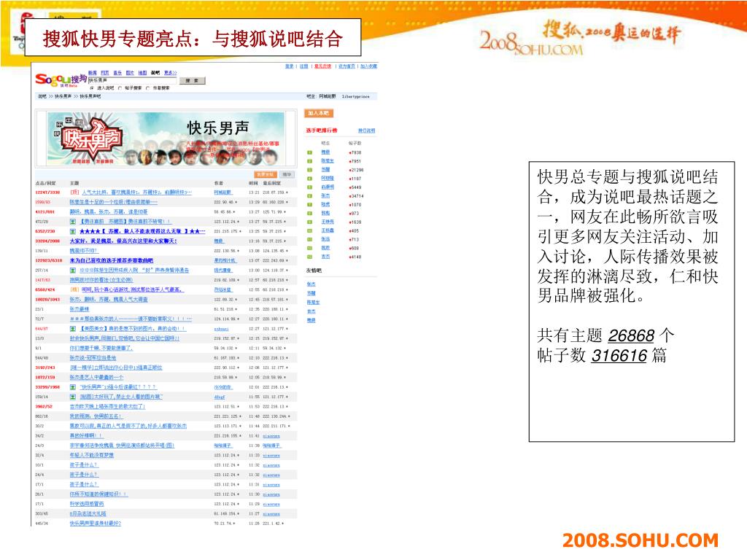747x560 pixels.
Task: Open thread 大家好，我是魏晨，很高兴在这里和大家聊天！
Action: (x=123, y=241)
